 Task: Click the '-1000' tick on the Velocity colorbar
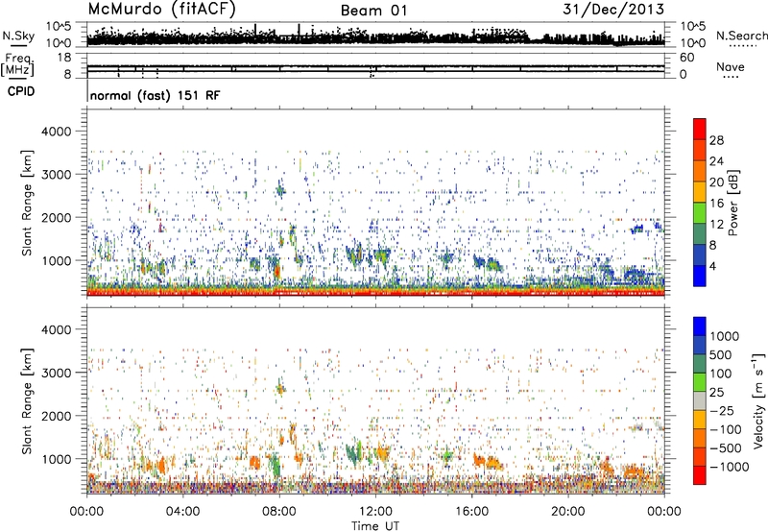(x=730, y=467)
